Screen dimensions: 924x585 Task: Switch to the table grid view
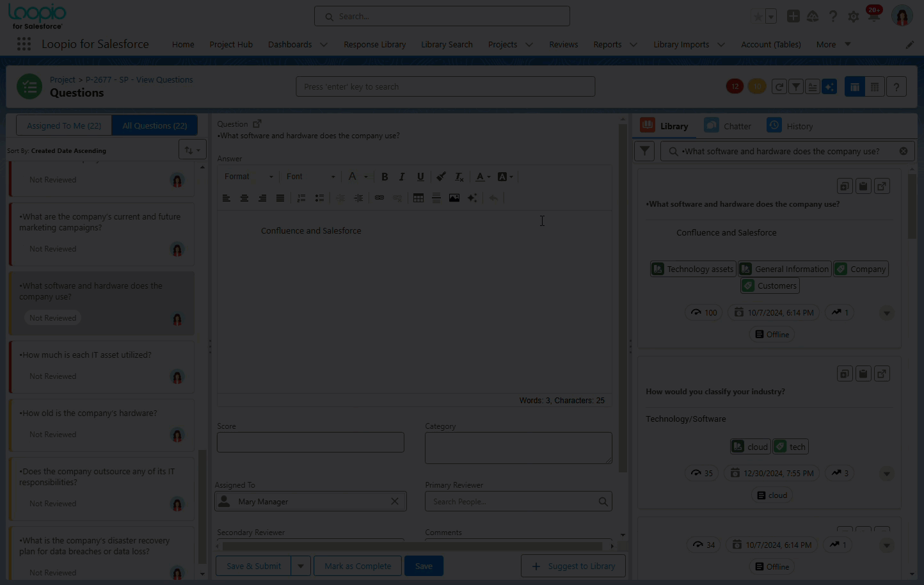point(875,86)
